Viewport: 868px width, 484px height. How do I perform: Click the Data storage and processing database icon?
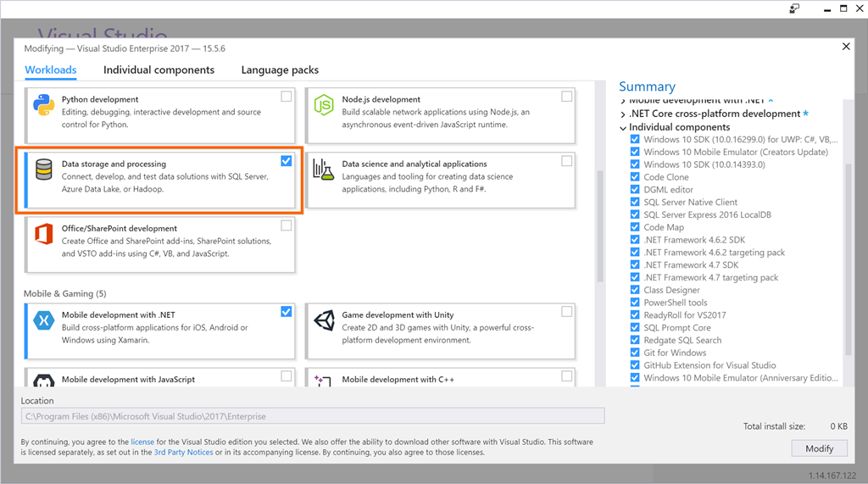[44, 170]
